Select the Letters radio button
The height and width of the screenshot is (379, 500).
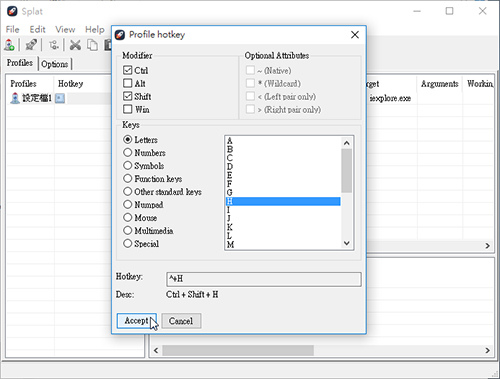pyautogui.click(x=128, y=139)
